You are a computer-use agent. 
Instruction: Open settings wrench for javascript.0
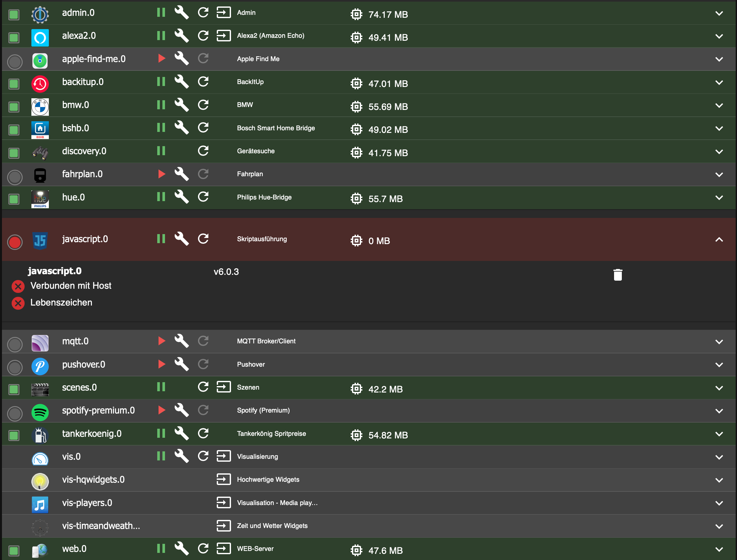181,239
